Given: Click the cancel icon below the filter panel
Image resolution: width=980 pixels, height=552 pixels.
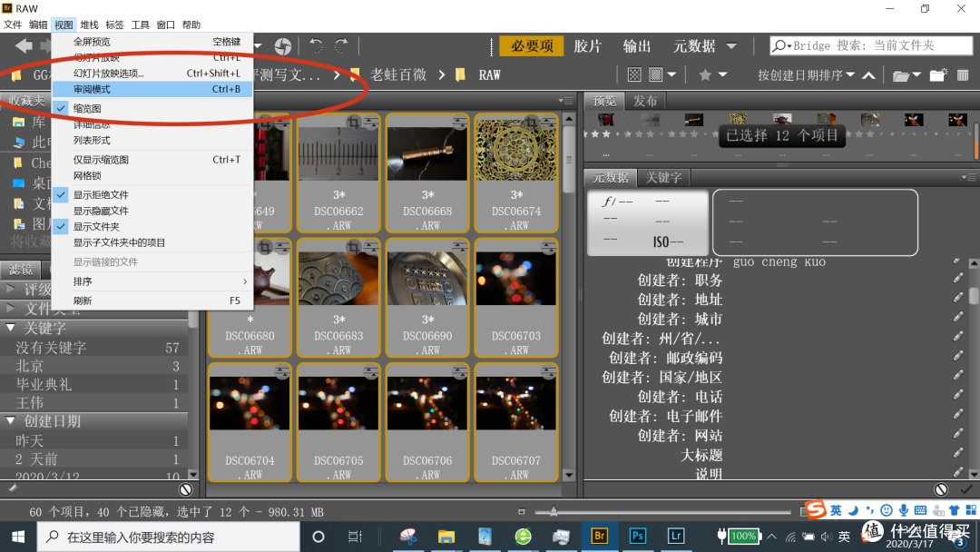Looking at the screenshot, I should coord(186,489).
